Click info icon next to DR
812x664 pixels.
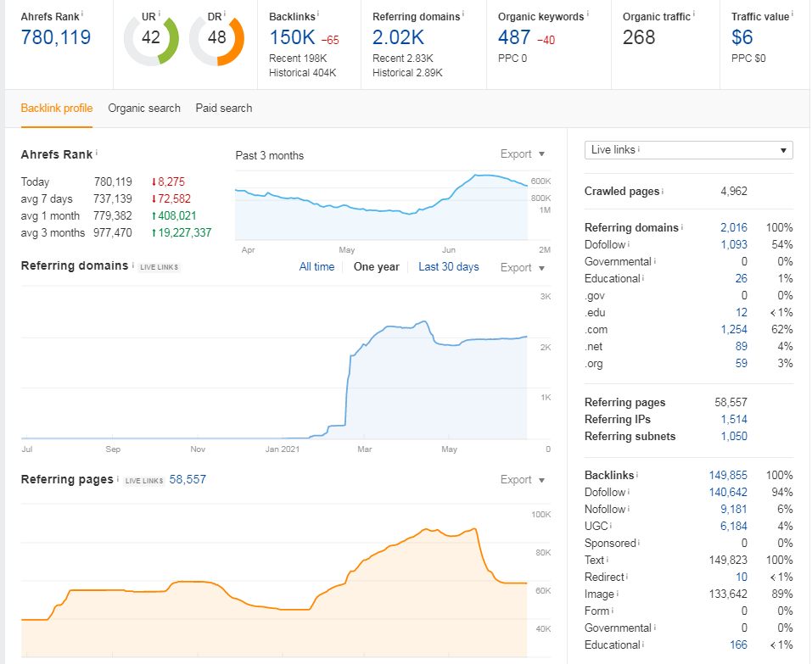pyautogui.click(x=225, y=14)
